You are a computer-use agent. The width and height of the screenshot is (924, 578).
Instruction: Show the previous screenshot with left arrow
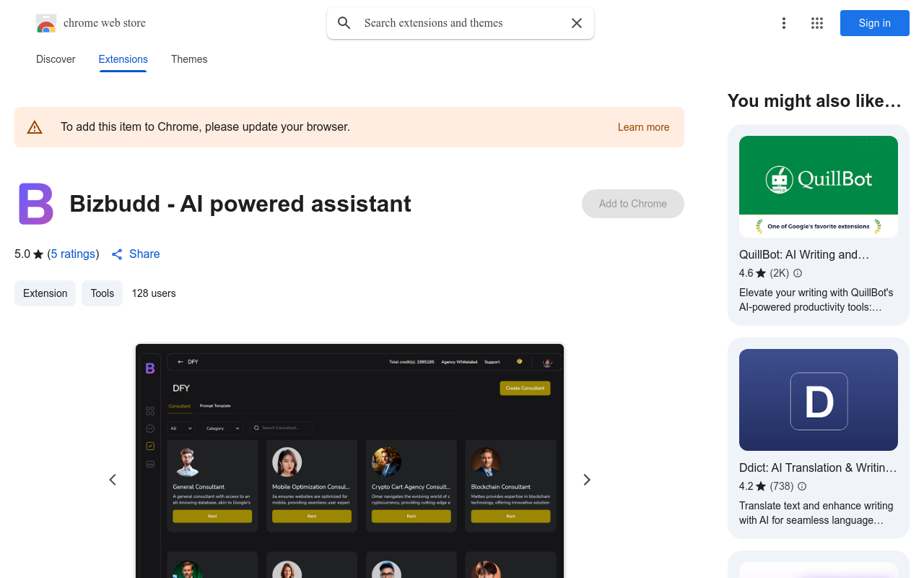tap(113, 480)
